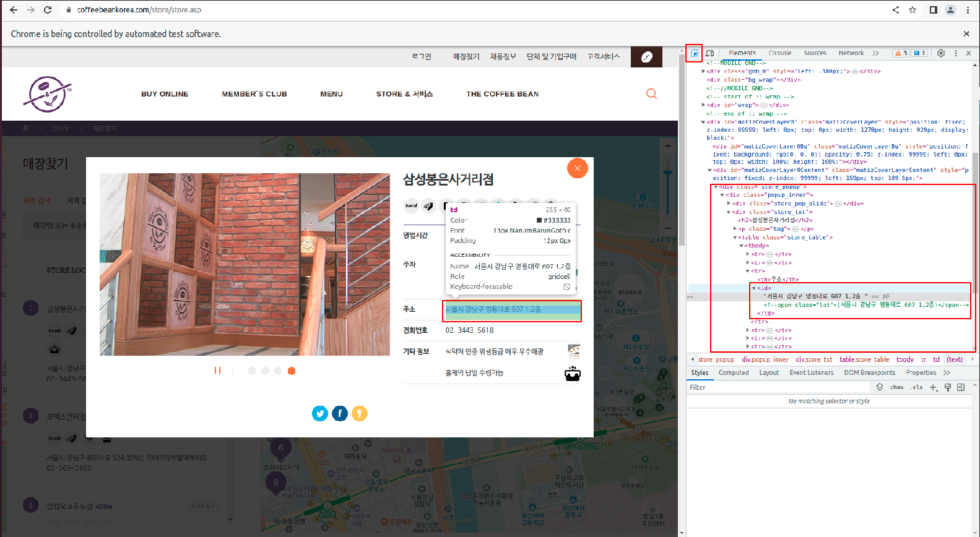The width and height of the screenshot is (980, 537).
Task: Open the DevTools three-dot customize menu
Action: pos(956,53)
